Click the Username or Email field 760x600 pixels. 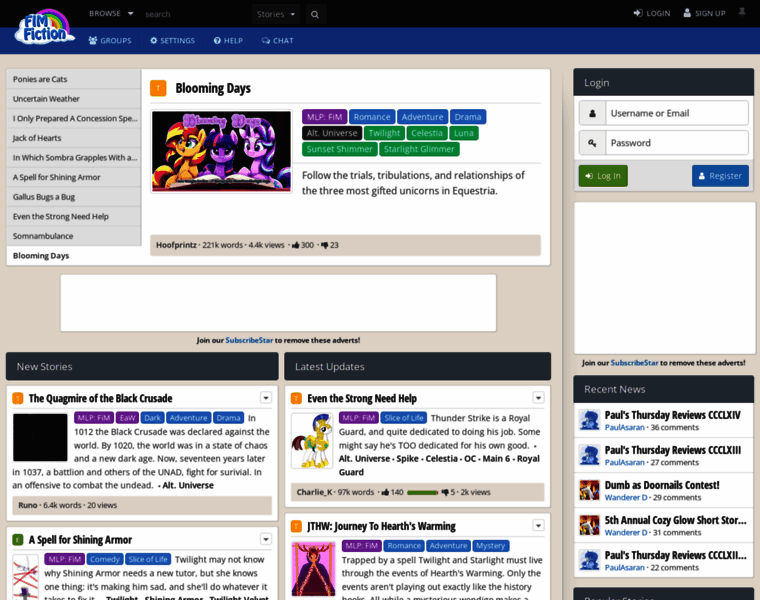(677, 113)
